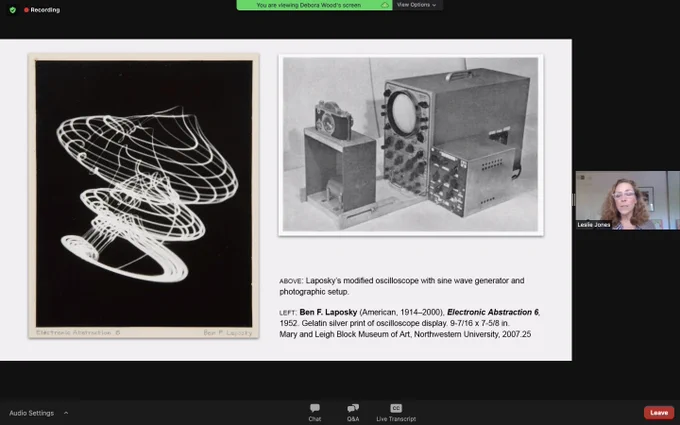The width and height of the screenshot is (680, 425).
Task: Click the Mary and Leigh Block Museum line
Action: pos(405,334)
